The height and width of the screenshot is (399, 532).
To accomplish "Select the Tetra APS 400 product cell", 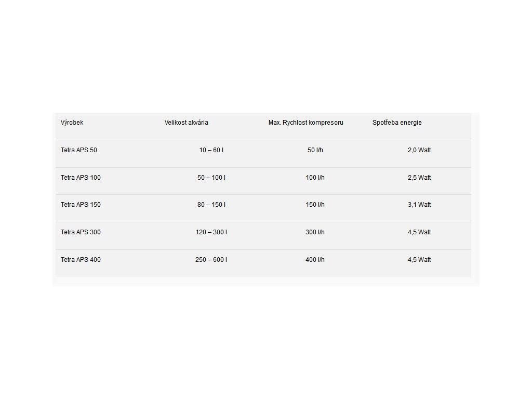I will (x=81, y=260).
